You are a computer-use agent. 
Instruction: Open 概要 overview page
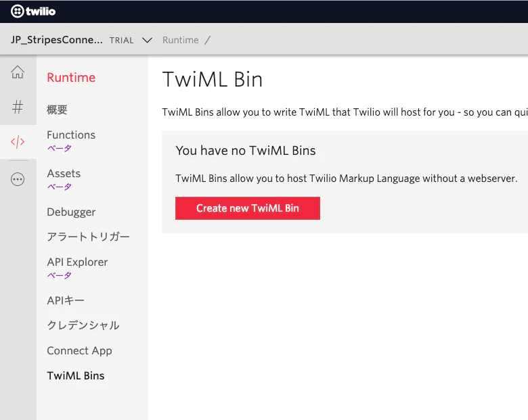[x=57, y=110]
